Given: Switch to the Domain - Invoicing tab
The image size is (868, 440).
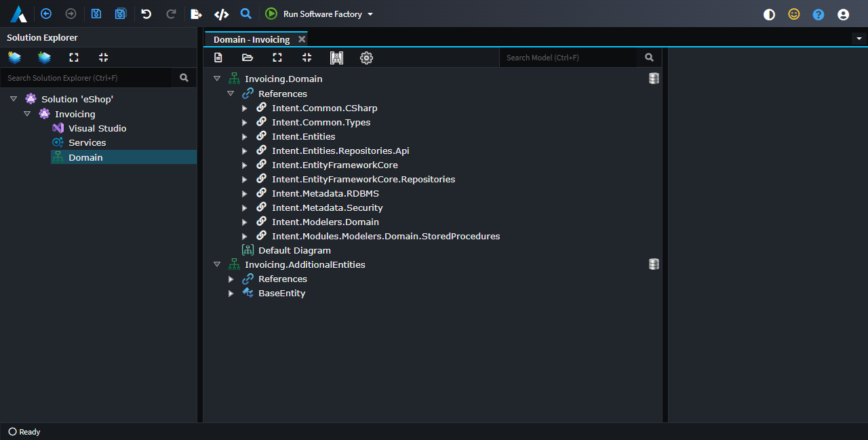Looking at the screenshot, I should click(x=252, y=39).
